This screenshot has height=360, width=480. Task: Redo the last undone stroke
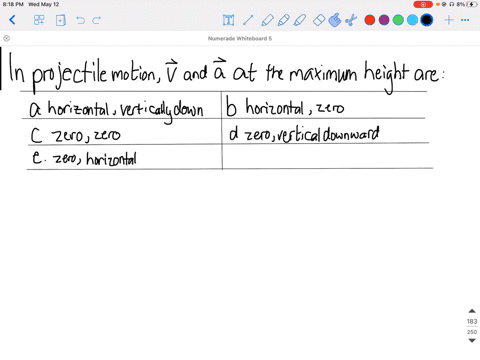(97, 20)
